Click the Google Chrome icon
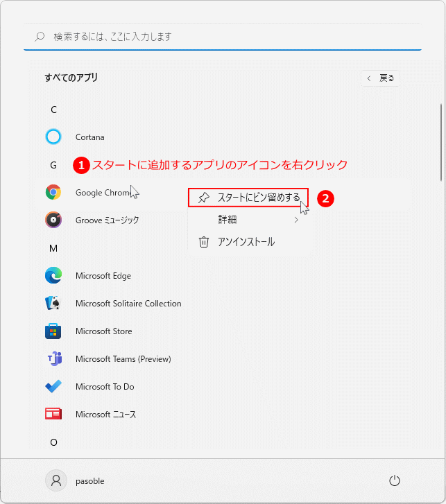This screenshot has width=446, height=504. click(x=53, y=192)
